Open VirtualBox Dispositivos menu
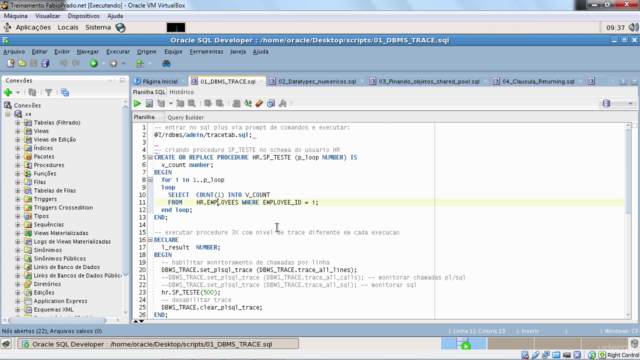Screen dimensions: 640x360 [x=83, y=16]
